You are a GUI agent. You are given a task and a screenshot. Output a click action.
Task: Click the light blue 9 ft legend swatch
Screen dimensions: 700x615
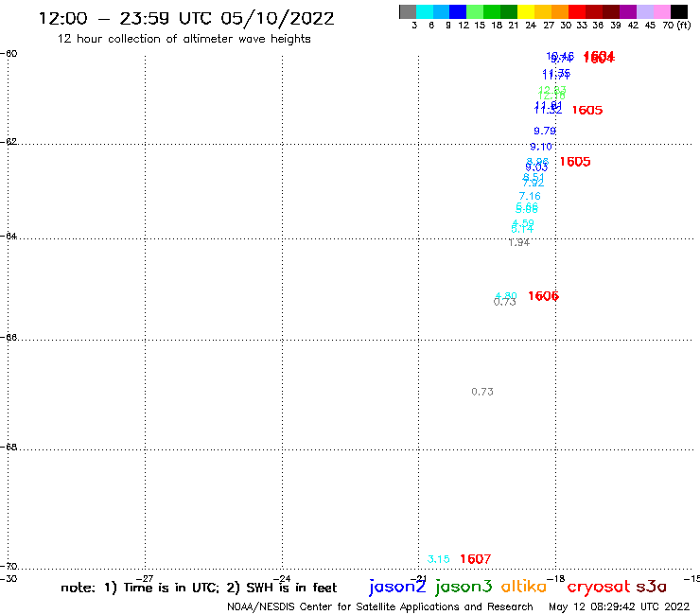point(442,11)
